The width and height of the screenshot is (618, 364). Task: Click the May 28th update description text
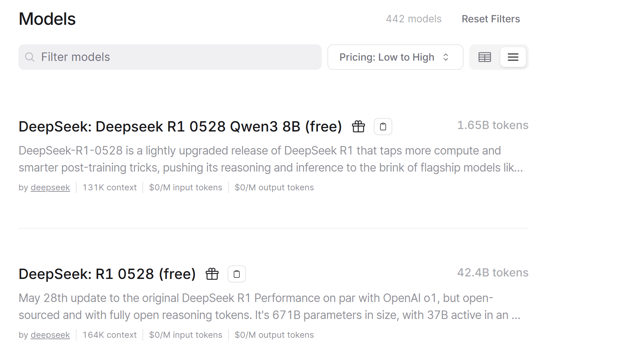coord(270,307)
